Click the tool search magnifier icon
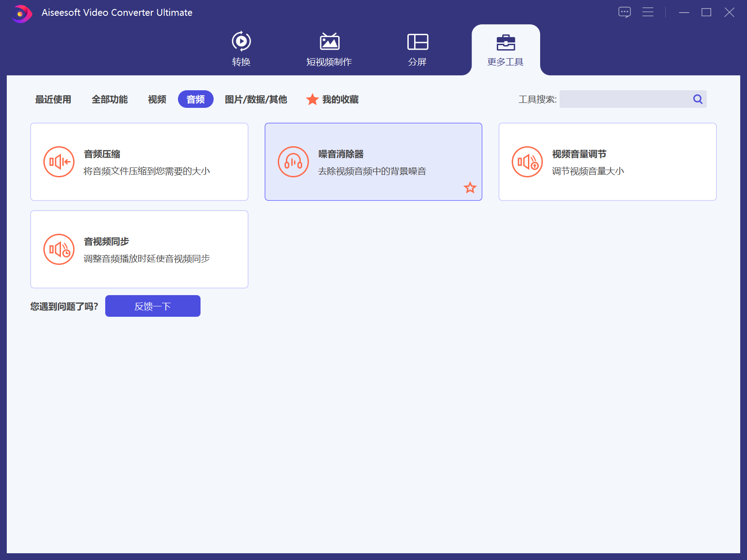This screenshot has width=747, height=560. pyautogui.click(x=698, y=99)
